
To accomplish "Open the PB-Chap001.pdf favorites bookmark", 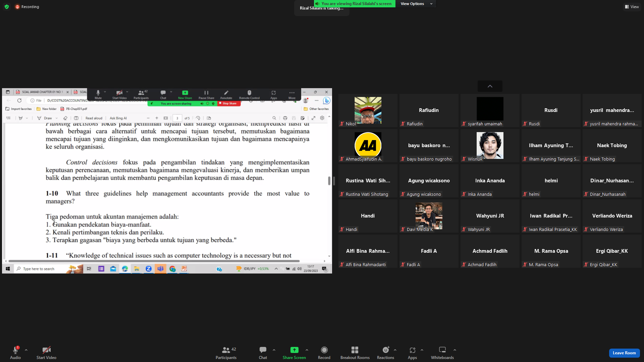I will coord(74,109).
